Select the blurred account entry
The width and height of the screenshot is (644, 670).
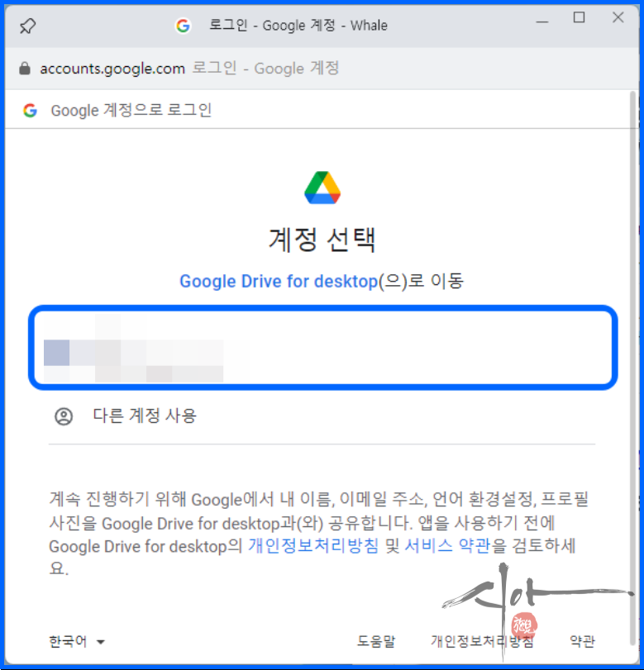(x=323, y=347)
